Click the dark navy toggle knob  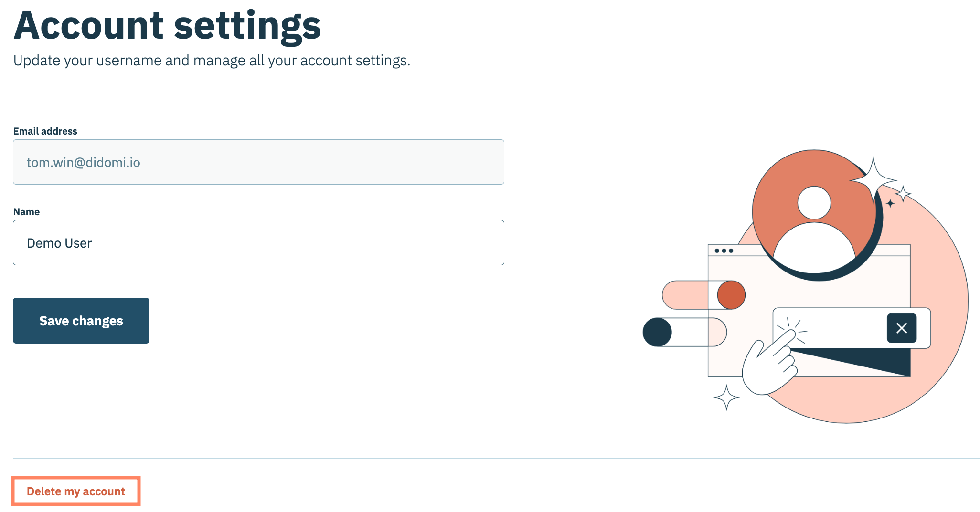(x=658, y=332)
